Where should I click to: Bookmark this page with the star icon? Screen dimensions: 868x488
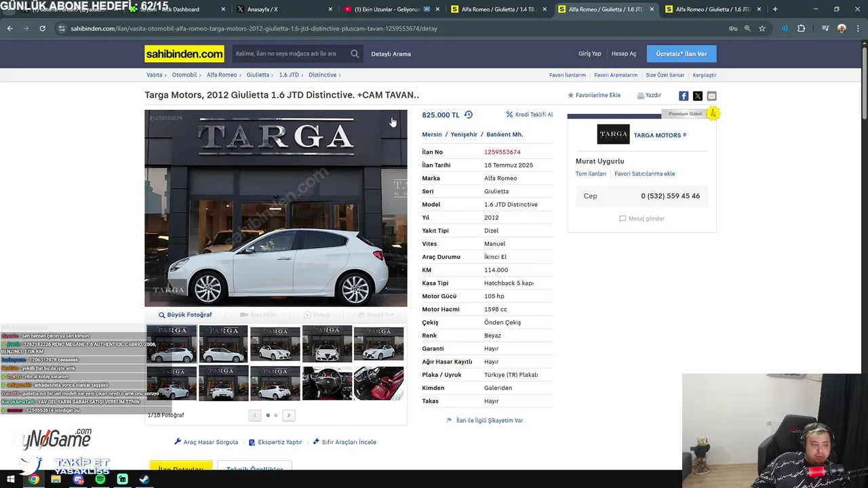762,28
